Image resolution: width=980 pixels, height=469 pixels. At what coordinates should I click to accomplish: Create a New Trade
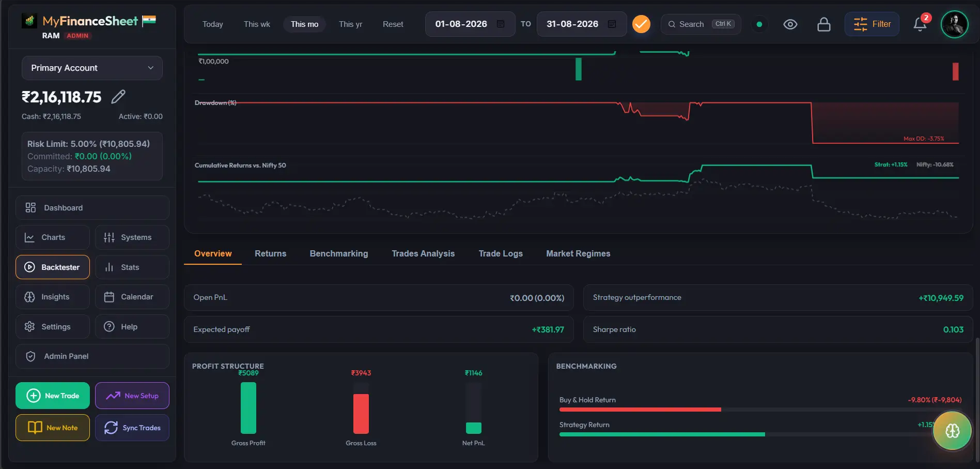point(52,396)
